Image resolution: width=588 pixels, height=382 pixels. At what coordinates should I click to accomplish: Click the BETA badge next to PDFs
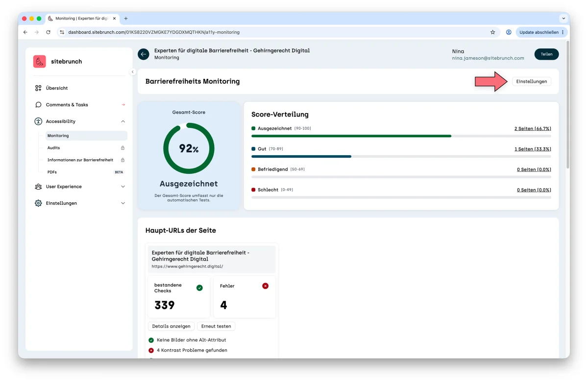[119, 172]
